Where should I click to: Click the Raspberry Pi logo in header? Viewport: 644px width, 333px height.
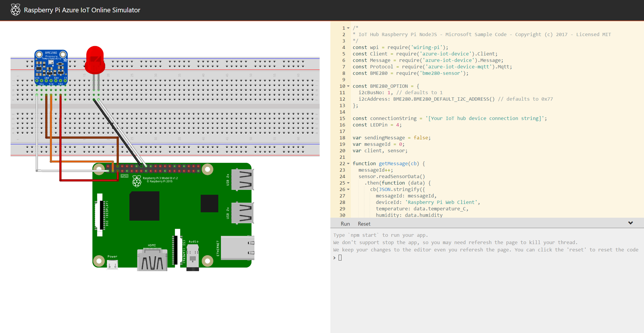coord(15,10)
